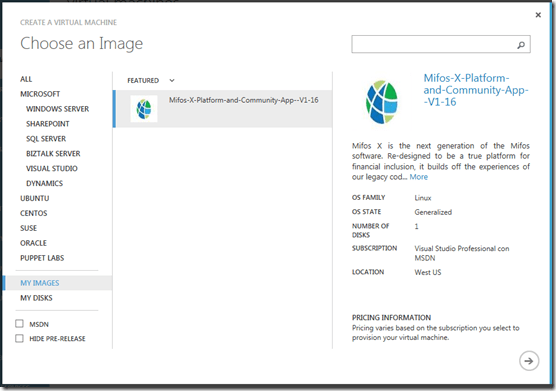Select the ALL category
The width and height of the screenshot is (556, 391).
coord(26,79)
